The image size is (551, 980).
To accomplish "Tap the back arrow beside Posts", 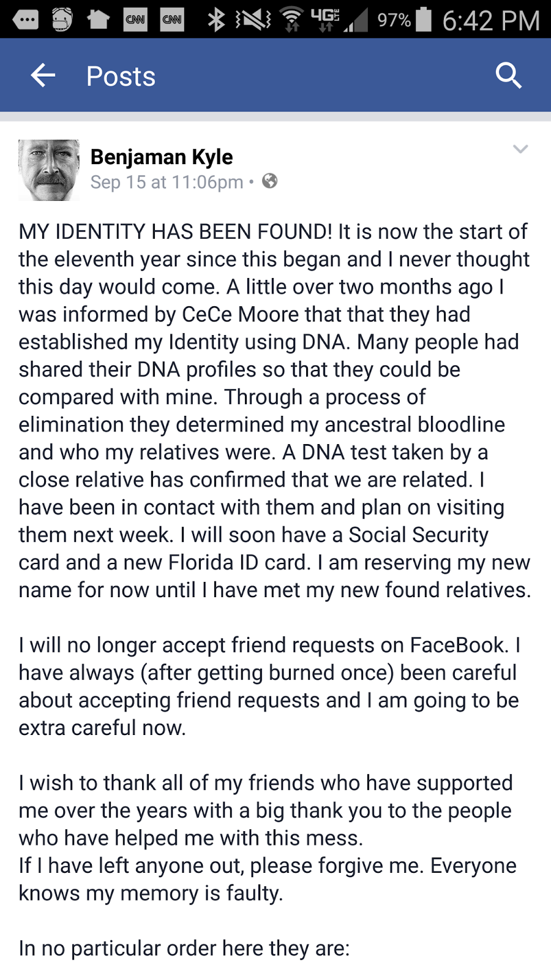I will click(x=43, y=76).
